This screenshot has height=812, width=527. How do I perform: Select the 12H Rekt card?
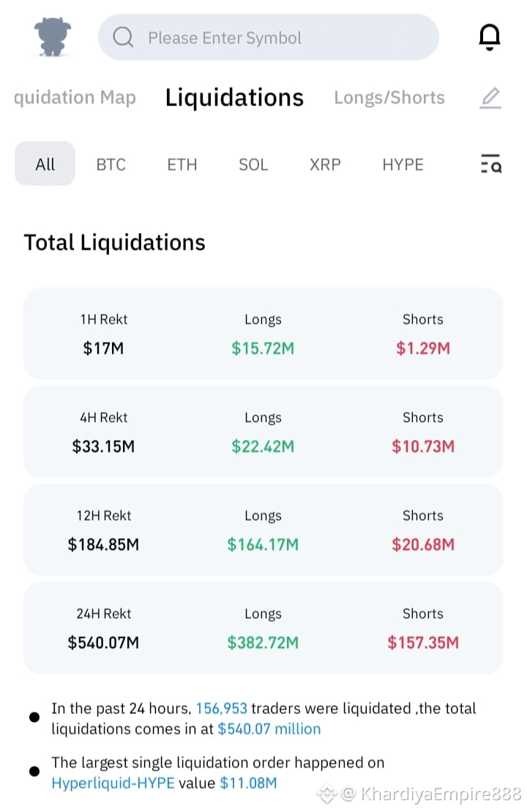point(263,530)
